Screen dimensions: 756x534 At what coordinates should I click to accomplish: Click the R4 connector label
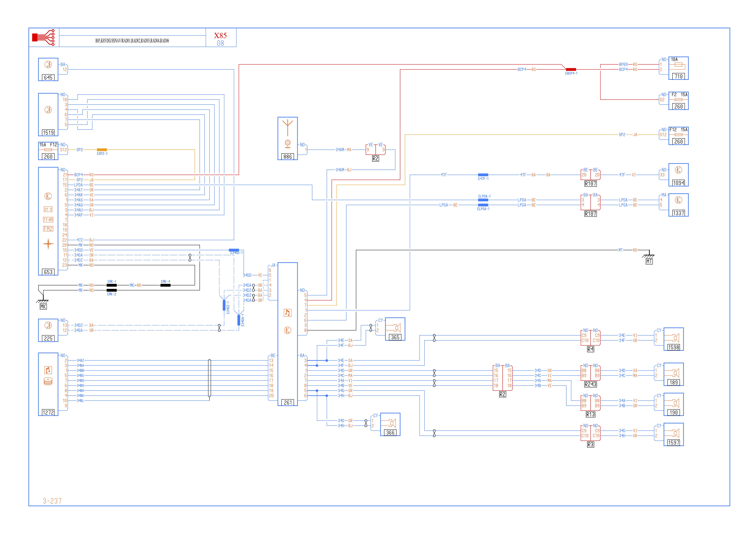[590, 349]
